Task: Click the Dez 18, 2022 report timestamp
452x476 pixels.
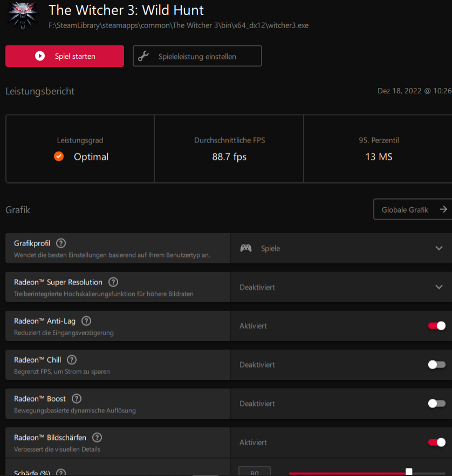Action: click(415, 91)
